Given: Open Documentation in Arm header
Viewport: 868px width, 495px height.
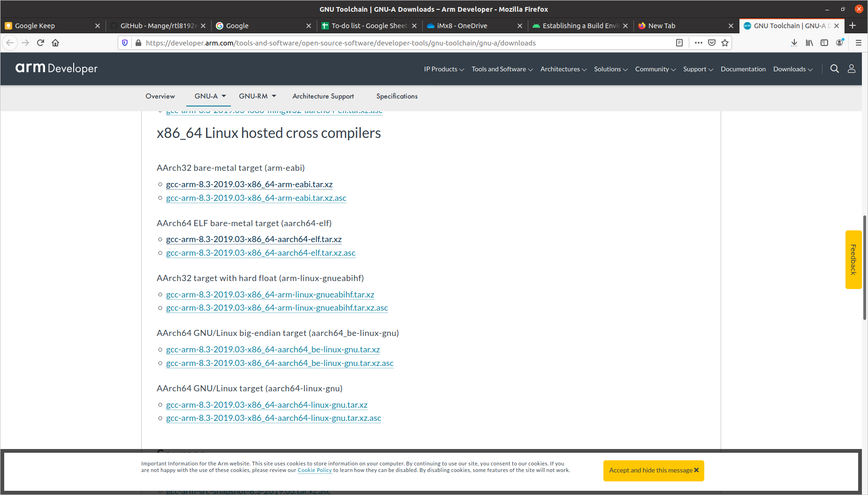Looking at the screenshot, I should (743, 69).
